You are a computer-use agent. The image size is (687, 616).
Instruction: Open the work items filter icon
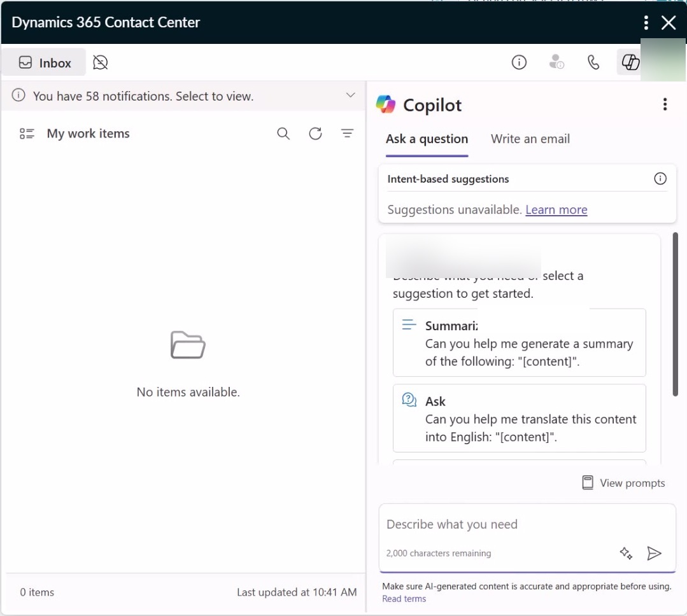[348, 133]
